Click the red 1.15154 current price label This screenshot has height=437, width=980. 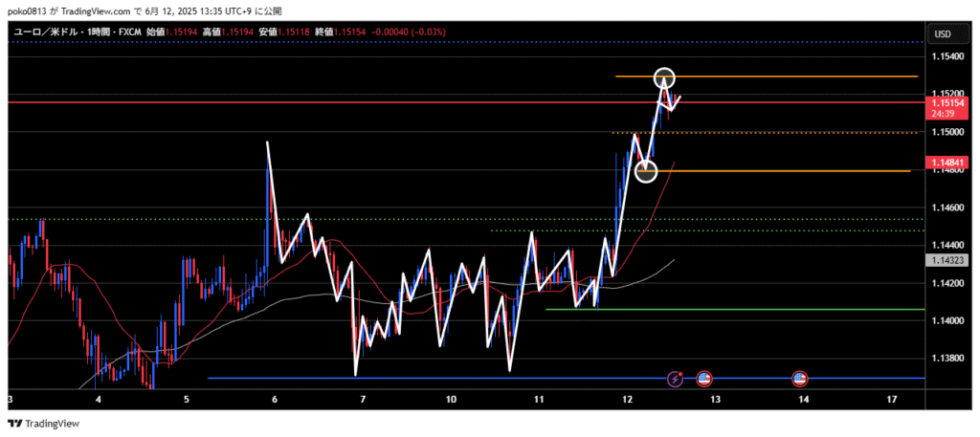946,102
